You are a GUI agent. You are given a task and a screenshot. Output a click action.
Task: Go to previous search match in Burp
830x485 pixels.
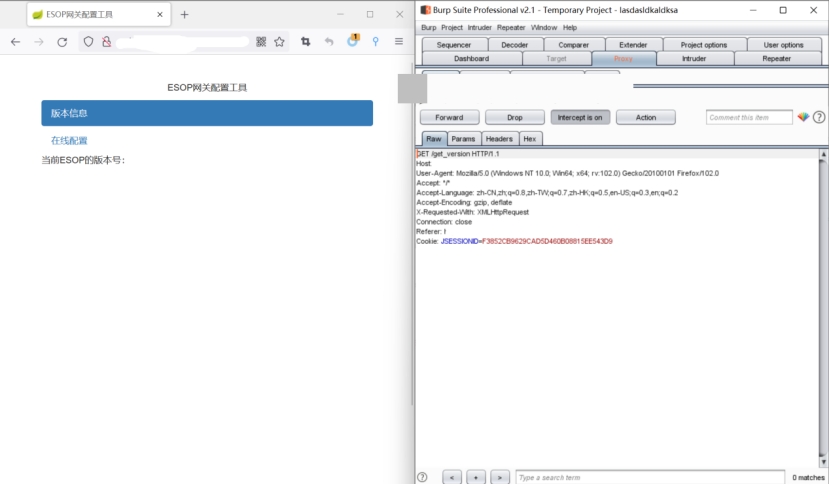(452, 477)
